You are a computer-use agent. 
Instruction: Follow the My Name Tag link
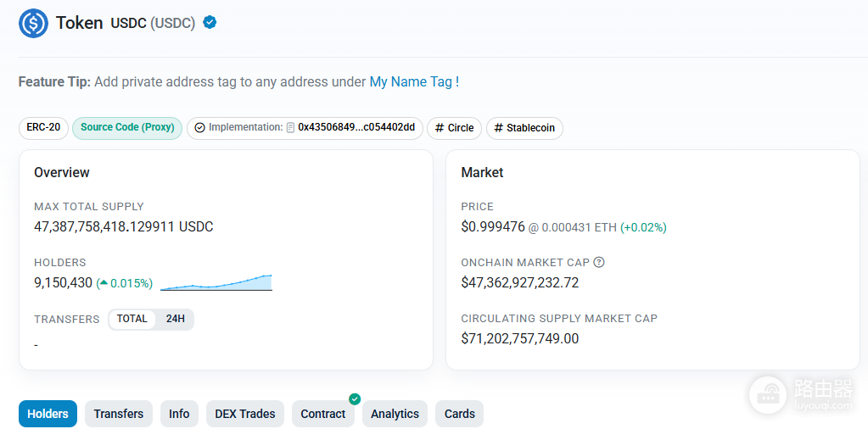click(x=414, y=82)
